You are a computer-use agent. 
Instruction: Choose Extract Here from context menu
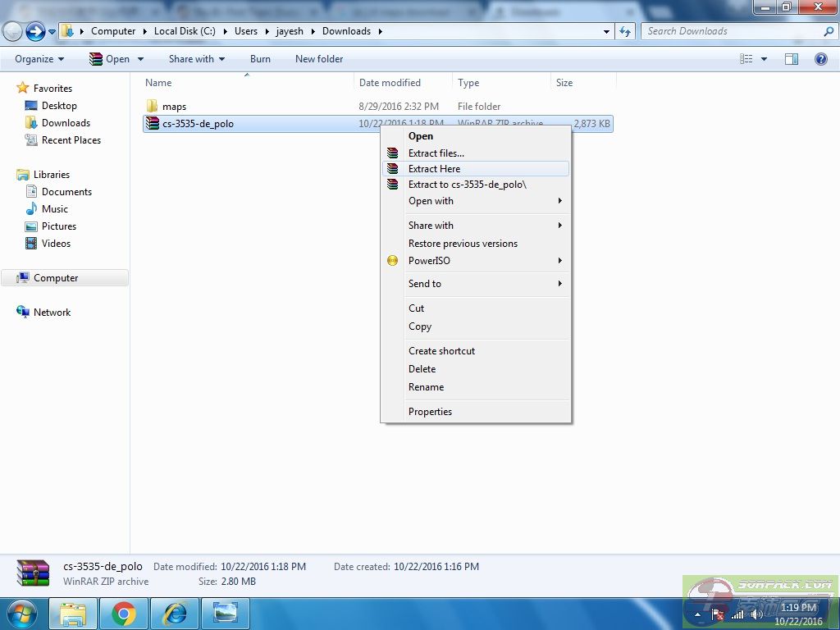[434, 169]
